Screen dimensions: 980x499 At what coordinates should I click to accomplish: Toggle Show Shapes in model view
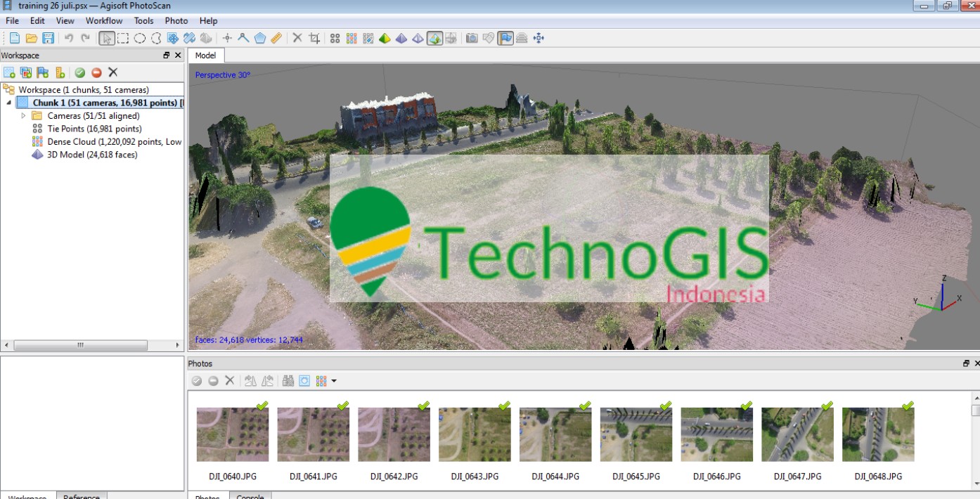pyautogui.click(x=489, y=38)
